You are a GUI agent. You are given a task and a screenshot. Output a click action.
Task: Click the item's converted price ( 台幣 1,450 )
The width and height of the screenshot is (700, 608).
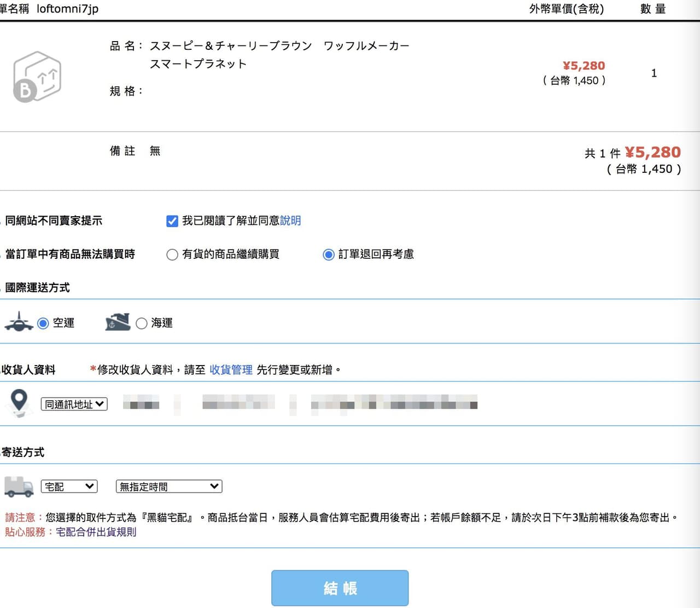[x=574, y=80]
